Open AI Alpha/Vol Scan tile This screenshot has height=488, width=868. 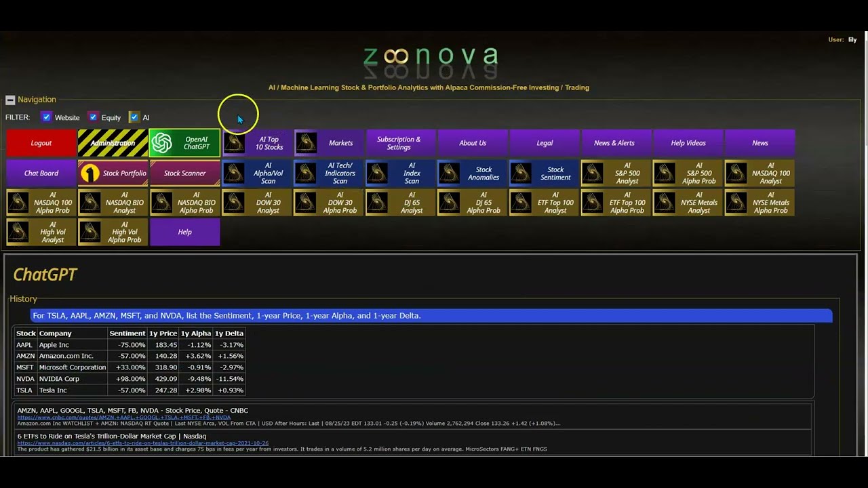[257, 173]
